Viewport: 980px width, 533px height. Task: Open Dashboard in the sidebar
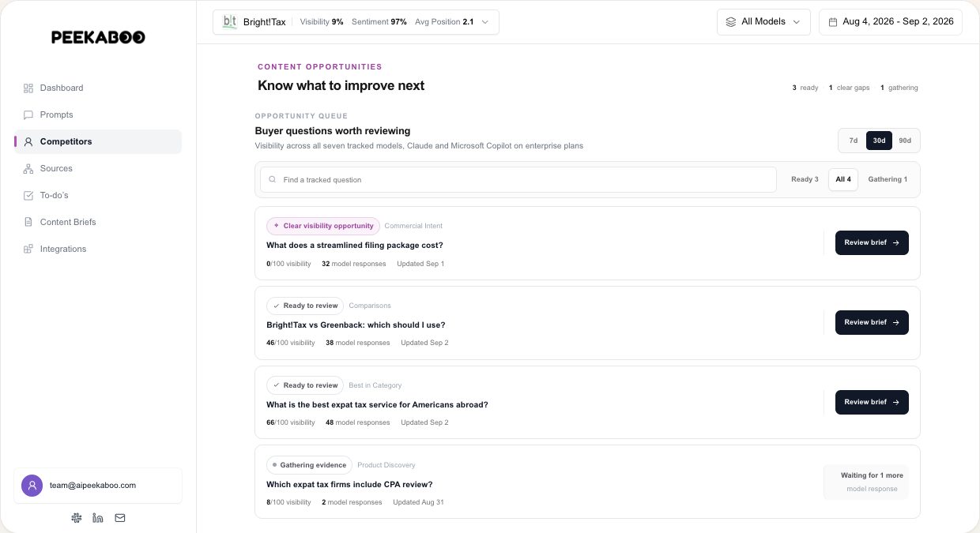click(x=98, y=88)
